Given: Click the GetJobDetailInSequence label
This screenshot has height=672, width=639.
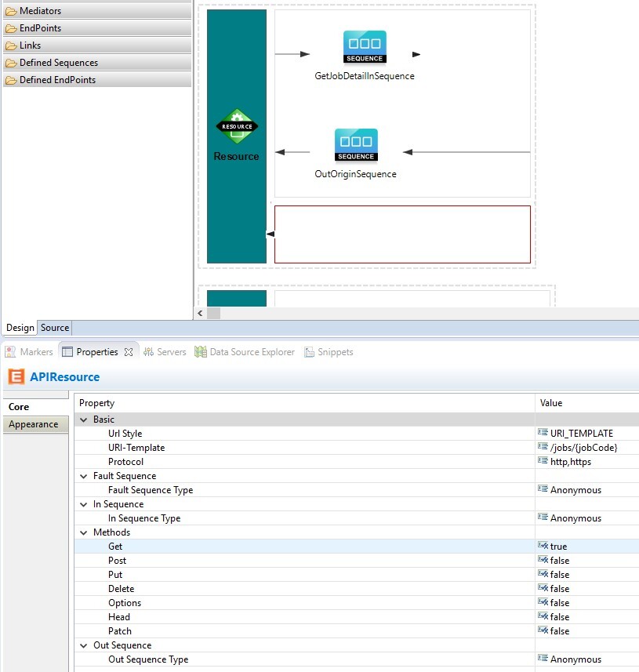Looking at the screenshot, I should pos(365,76).
